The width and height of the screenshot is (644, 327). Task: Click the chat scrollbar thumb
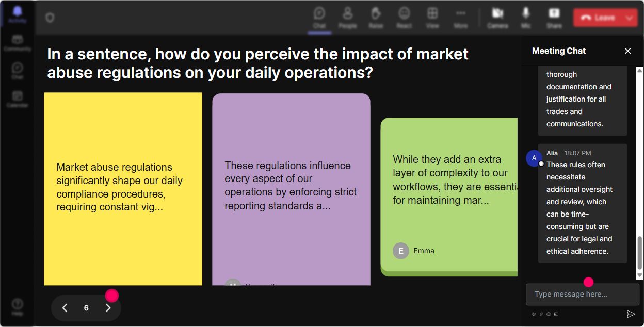tap(640, 253)
